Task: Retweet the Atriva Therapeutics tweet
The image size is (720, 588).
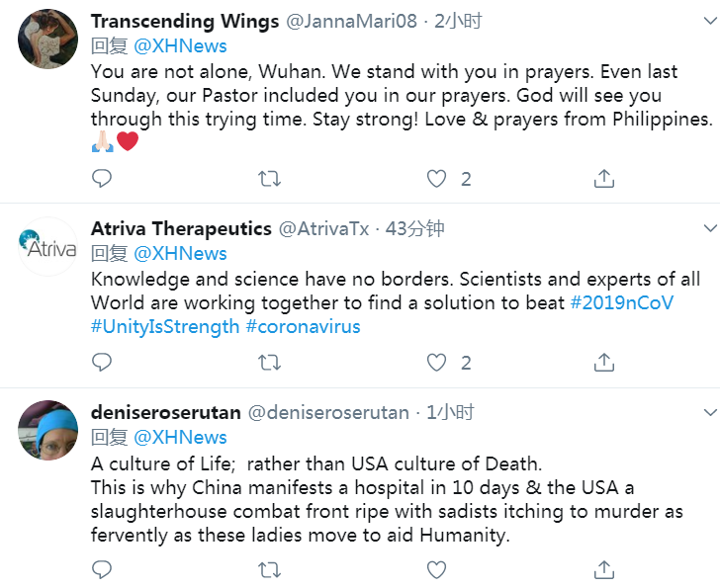Action: pyautogui.click(x=268, y=363)
